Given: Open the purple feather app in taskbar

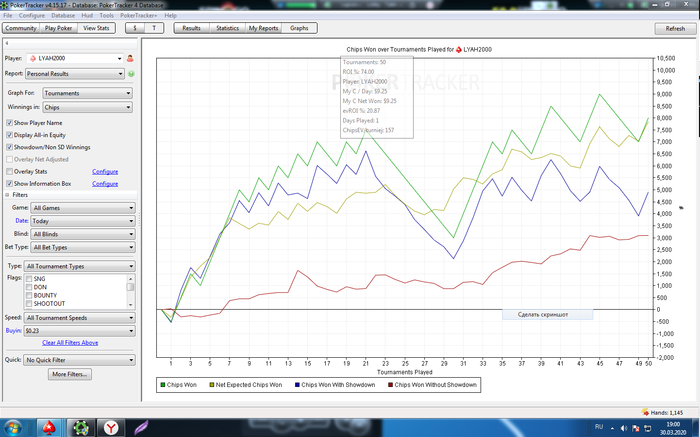Looking at the screenshot, I should pos(141,428).
